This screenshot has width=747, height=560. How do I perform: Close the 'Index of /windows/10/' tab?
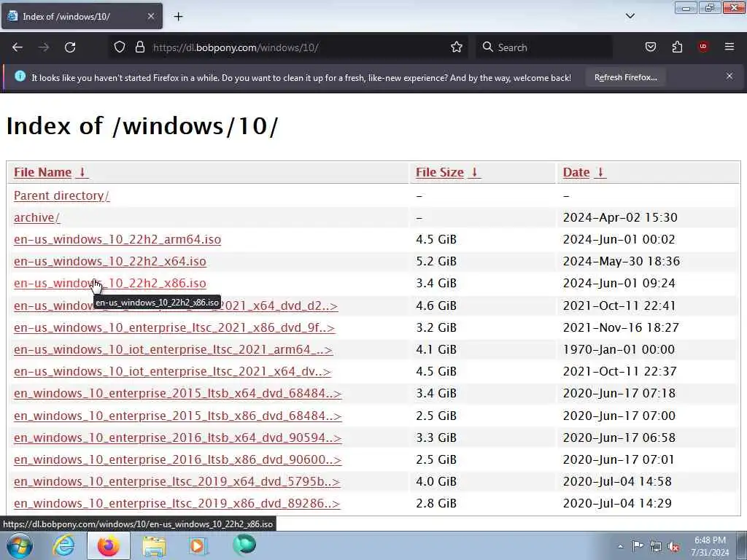point(150,16)
